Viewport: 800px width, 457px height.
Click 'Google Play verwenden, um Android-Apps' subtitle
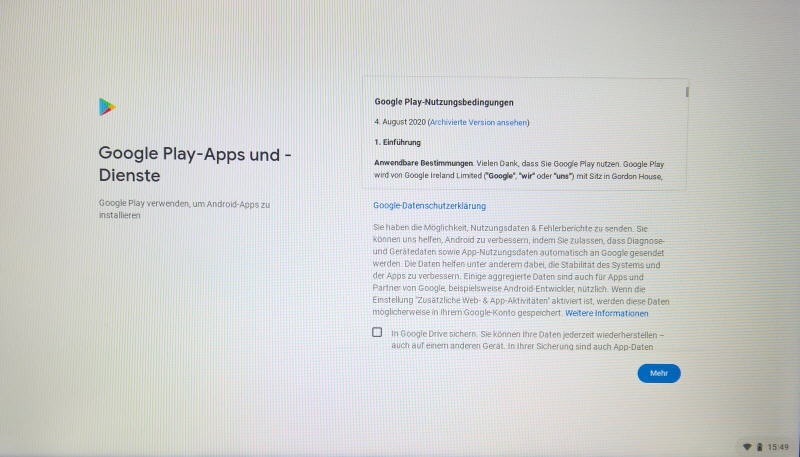click(184, 210)
